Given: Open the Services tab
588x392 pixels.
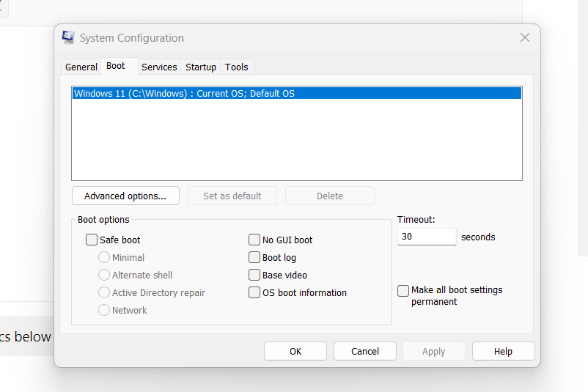Looking at the screenshot, I should point(159,67).
